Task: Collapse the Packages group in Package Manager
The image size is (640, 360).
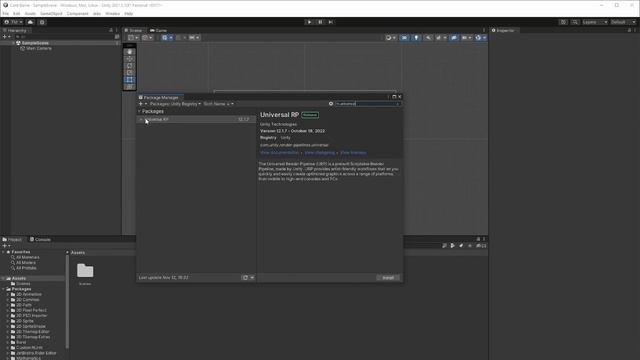Action: [139, 111]
